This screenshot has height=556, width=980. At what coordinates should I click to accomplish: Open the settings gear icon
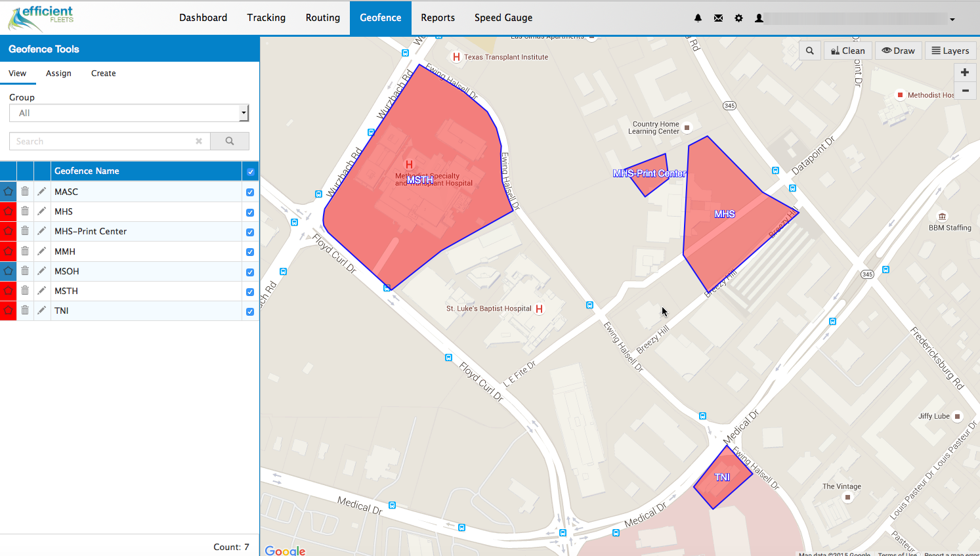[x=738, y=18]
